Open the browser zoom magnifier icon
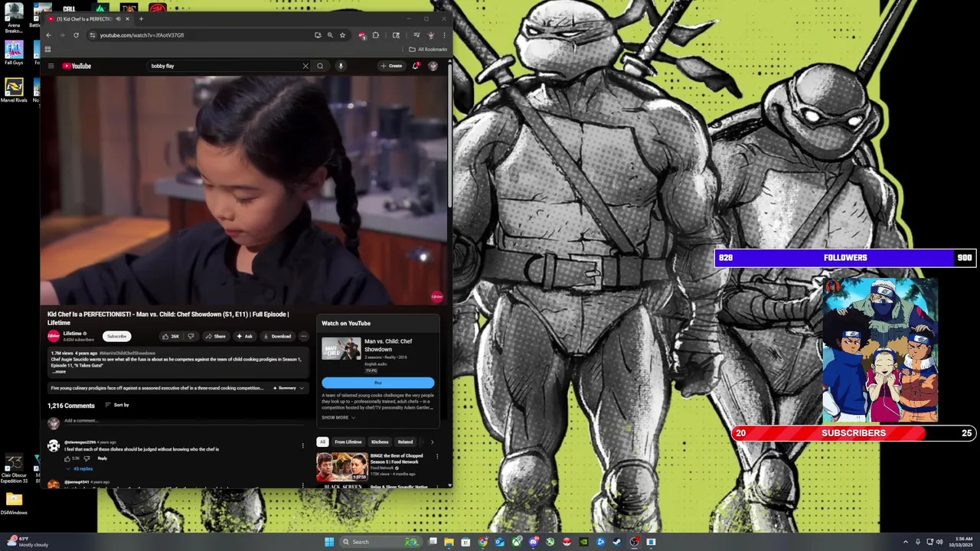Screen dimensions: 980x551 point(330,35)
